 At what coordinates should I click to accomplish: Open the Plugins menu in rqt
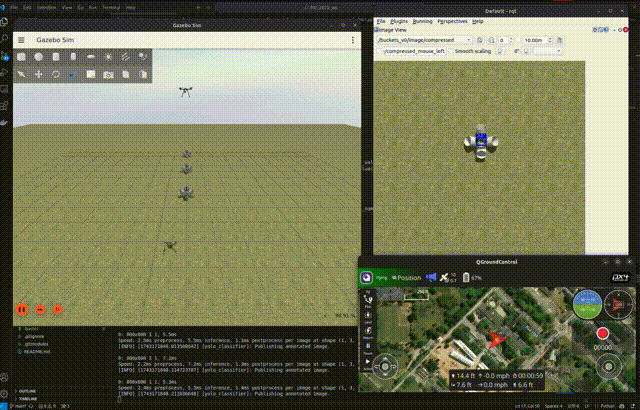click(399, 21)
